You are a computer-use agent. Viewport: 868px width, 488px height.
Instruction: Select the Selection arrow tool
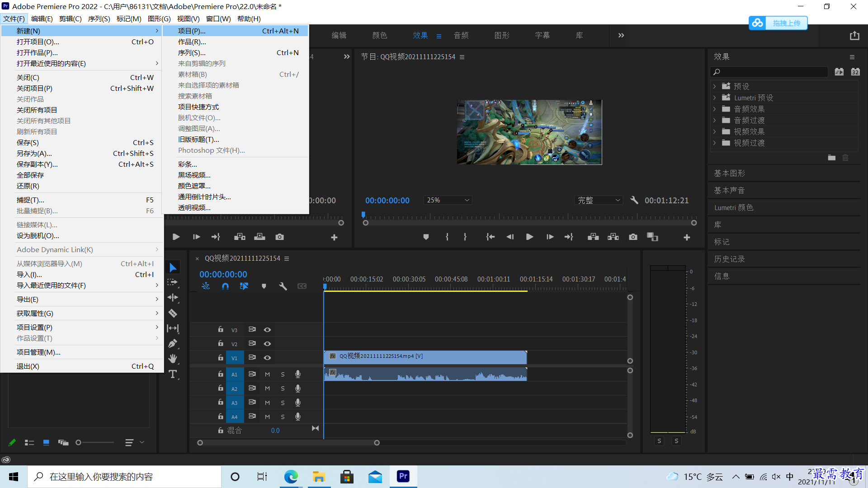(x=173, y=267)
